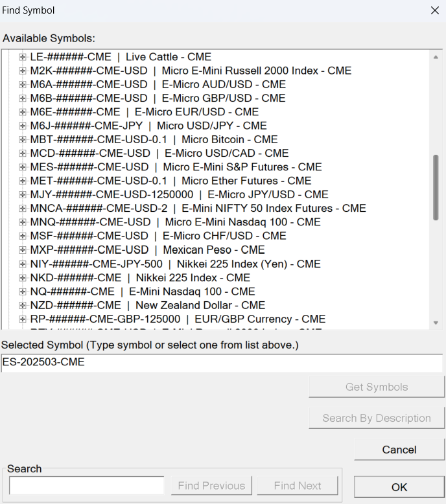Click the symbol list scroll-down arrow

436,323
